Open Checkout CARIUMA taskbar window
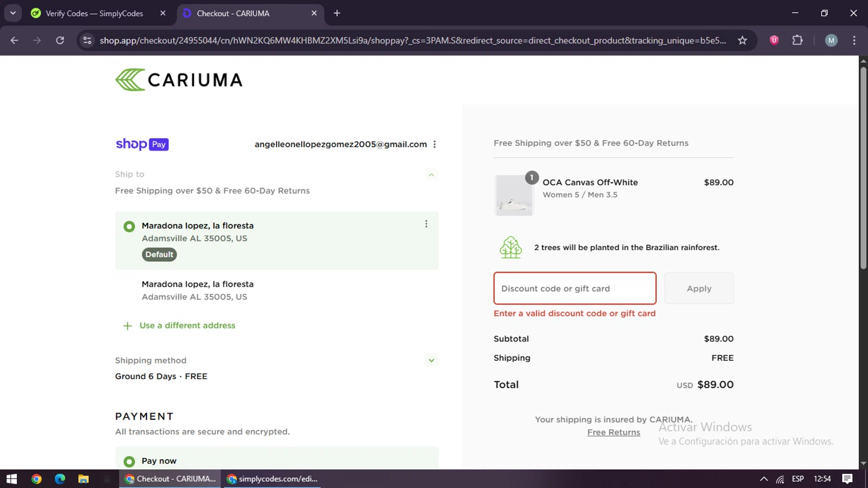Image resolution: width=868 pixels, height=488 pixels. 171,479
